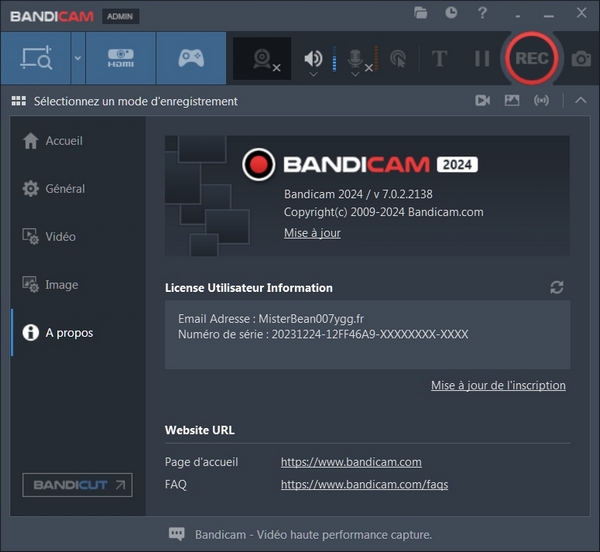Image resolution: width=600 pixels, height=552 pixels.
Task: Click the Copyright 2009-2024 Bandicam.com text
Action: pyautogui.click(x=383, y=212)
